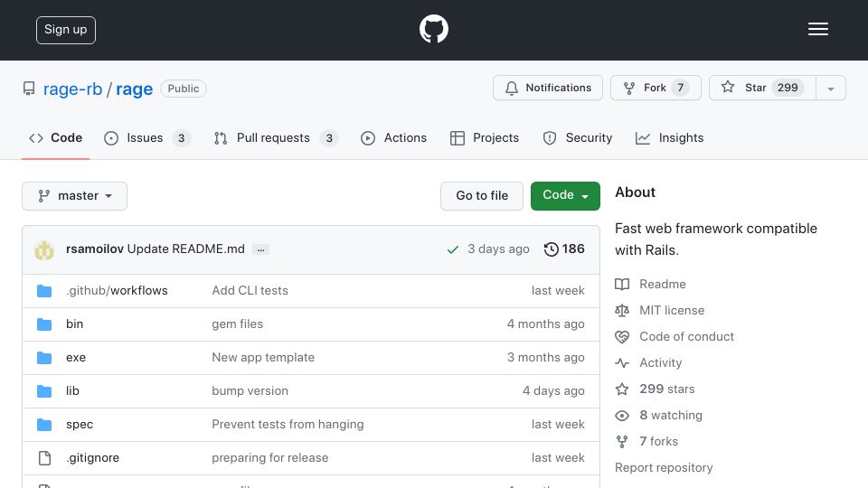Open the hamburger navigation menu
The height and width of the screenshot is (488, 868).
pyautogui.click(x=817, y=29)
